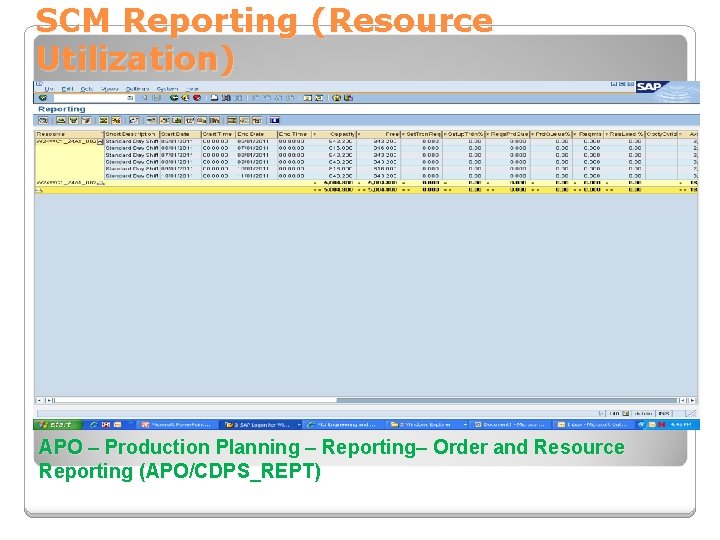Click the Set Filter icon

(86, 120)
